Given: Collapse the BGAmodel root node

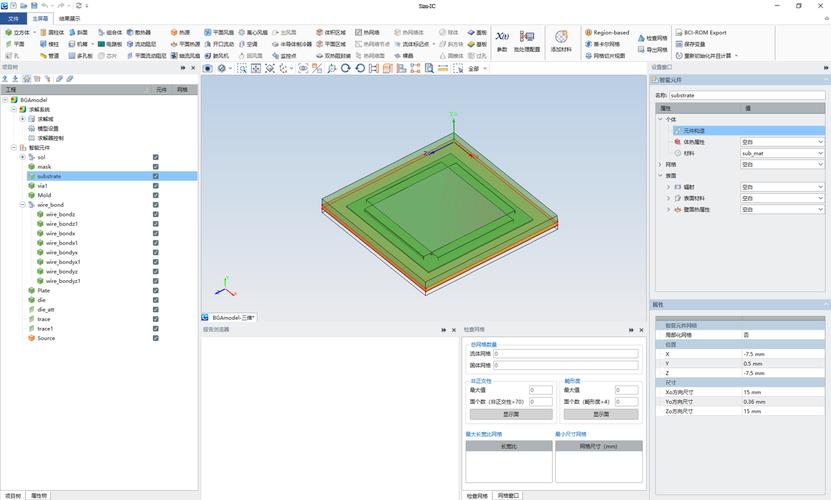Looking at the screenshot, I should tap(5, 100).
